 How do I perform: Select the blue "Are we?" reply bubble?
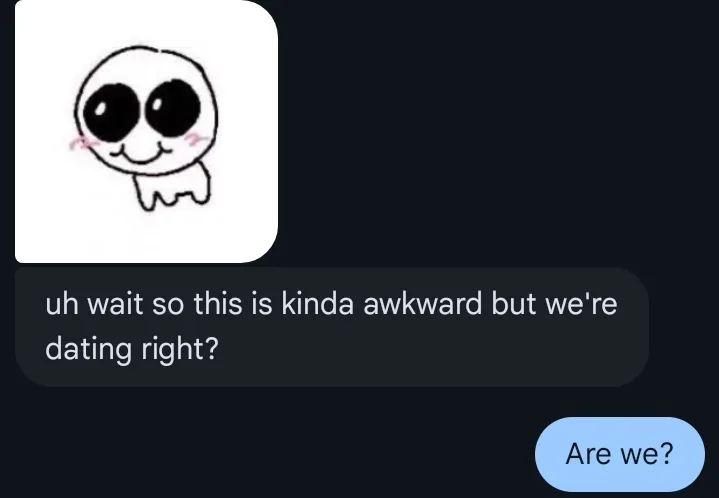click(619, 454)
